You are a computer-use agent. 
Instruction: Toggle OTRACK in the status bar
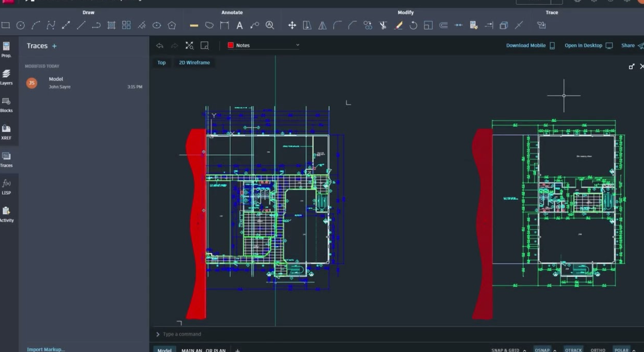coord(573,350)
